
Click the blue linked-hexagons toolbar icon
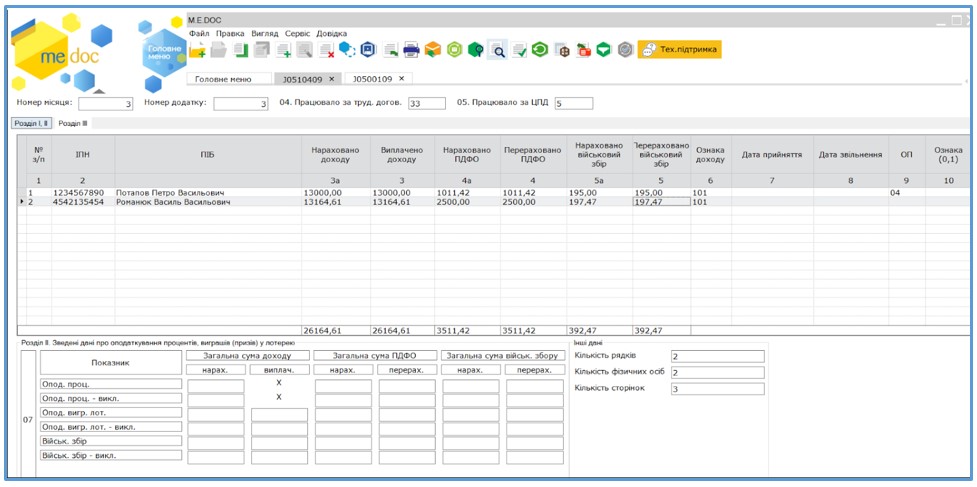point(347,50)
